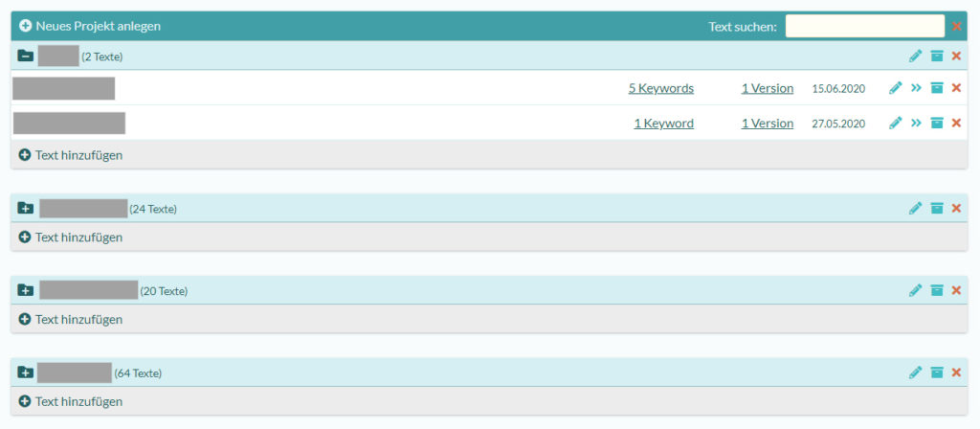Open 1 Version link for 15.06.2020 text
Image resolution: width=980 pixels, height=429 pixels.
pyautogui.click(x=767, y=88)
